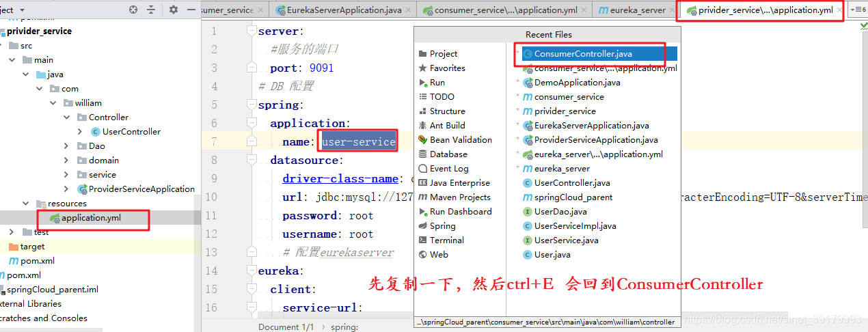The width and height of the screenshot is (868, 332).
Task: Open Maven Projects tool window entry
Action: click(x=460, y=197)
